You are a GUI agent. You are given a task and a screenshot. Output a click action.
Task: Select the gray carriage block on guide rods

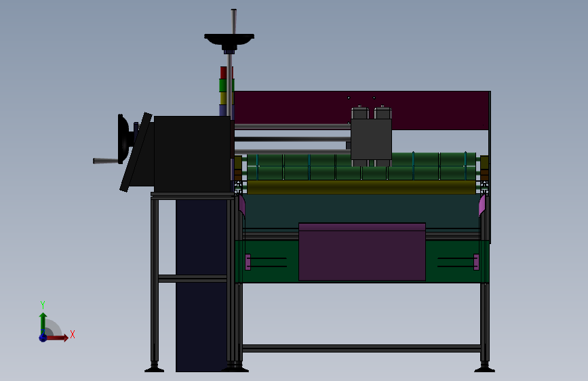point(371,139)
